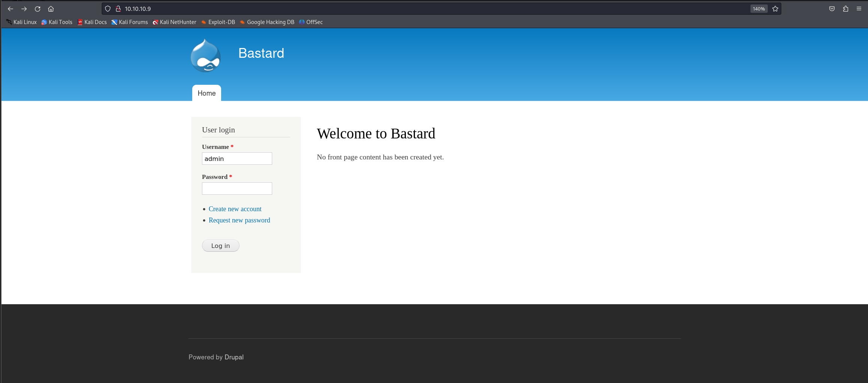Click the browser forward arrow
The width and height of the screenshot is (868, 383).
24,9
